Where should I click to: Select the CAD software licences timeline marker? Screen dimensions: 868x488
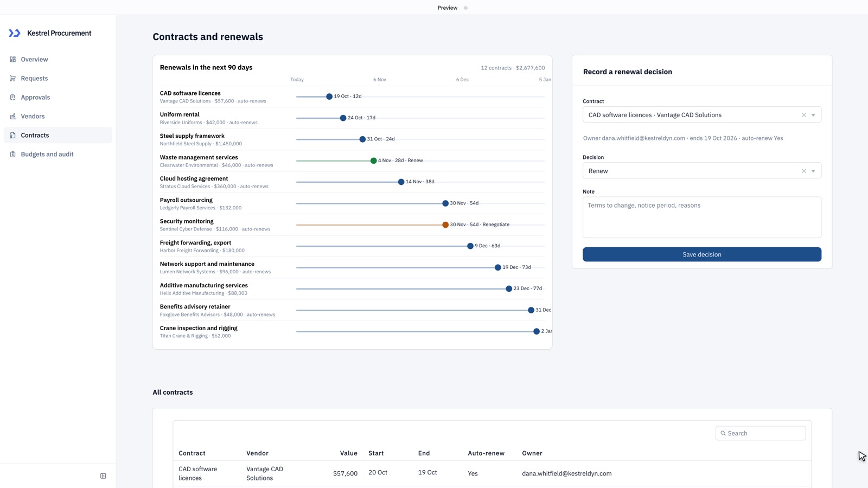coord(329,97)
